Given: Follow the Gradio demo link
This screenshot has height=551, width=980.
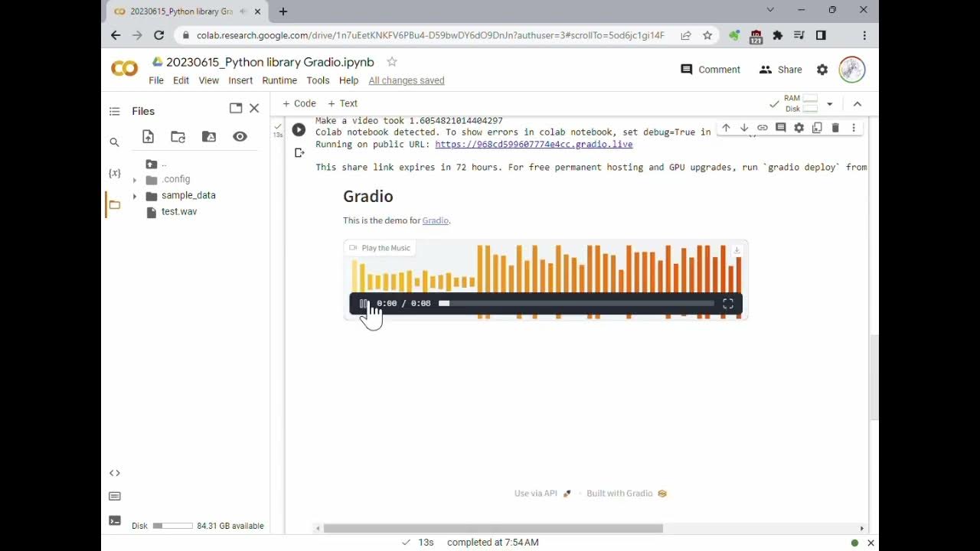Looking at the screenshot, I should pyautogui.click(x=435, y=220).
